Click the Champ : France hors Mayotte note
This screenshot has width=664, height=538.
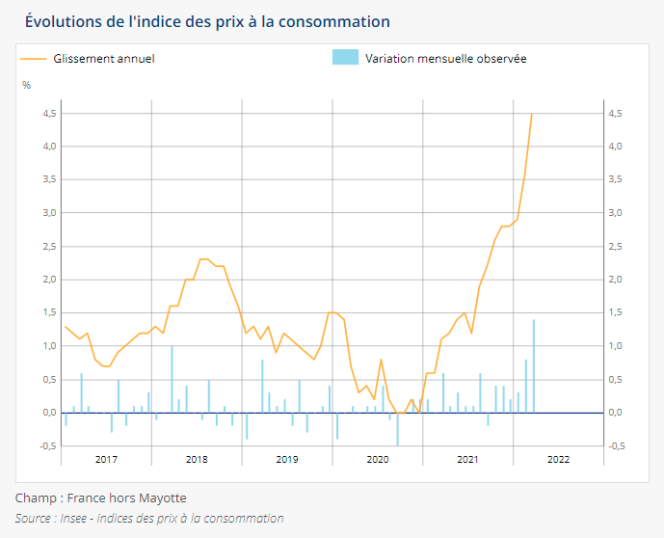click(x=101, y=498)
